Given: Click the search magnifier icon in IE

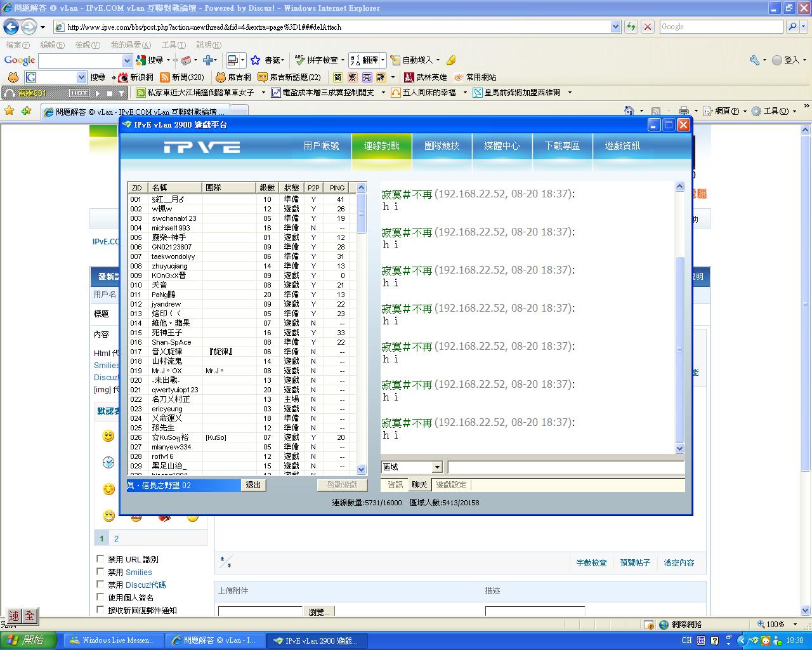Looking at the screenshot, I should tap(792, 27).
